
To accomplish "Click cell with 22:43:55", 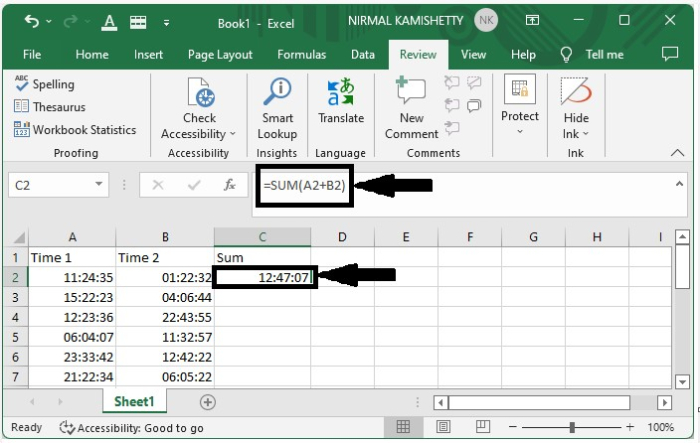I will click(x=165, y=318).
